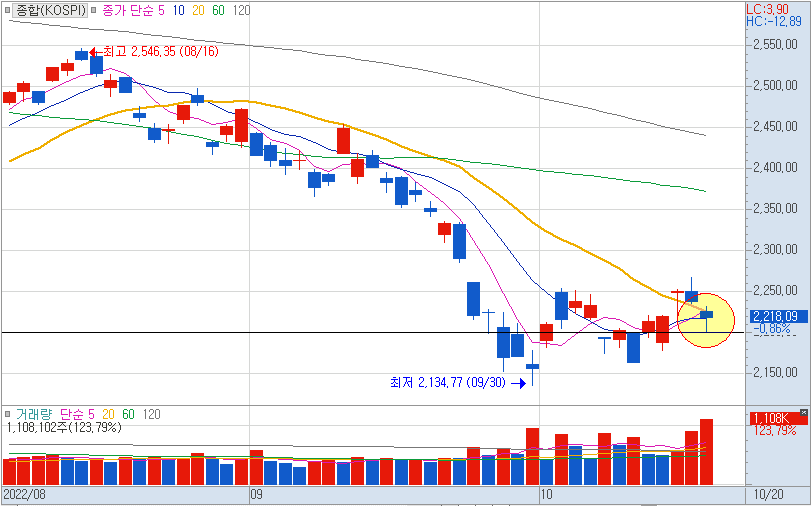Select the green 60-day price moving average
Viewport: 811px width, 506px height.
[218, 10]
